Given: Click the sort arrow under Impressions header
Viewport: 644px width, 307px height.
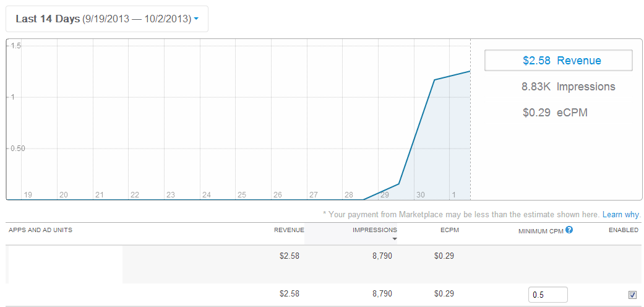Looking at the screenshot, I should coord(394,239).
